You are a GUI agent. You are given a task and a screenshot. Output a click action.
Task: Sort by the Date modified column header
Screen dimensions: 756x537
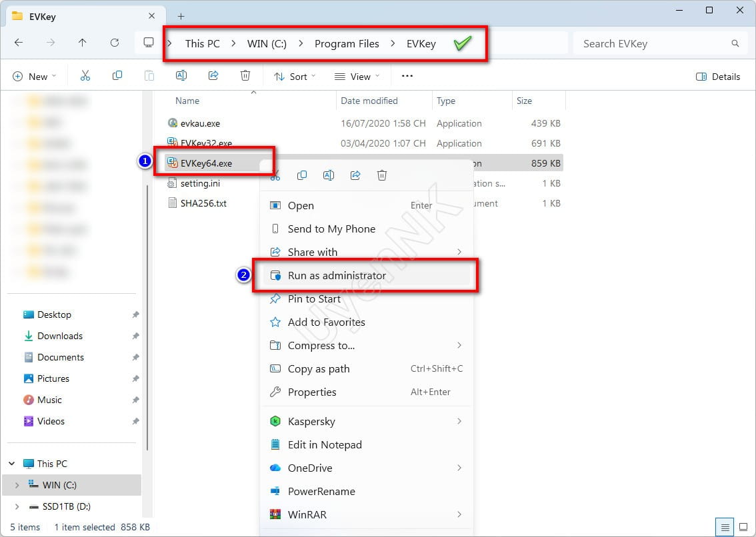point(369,101)
